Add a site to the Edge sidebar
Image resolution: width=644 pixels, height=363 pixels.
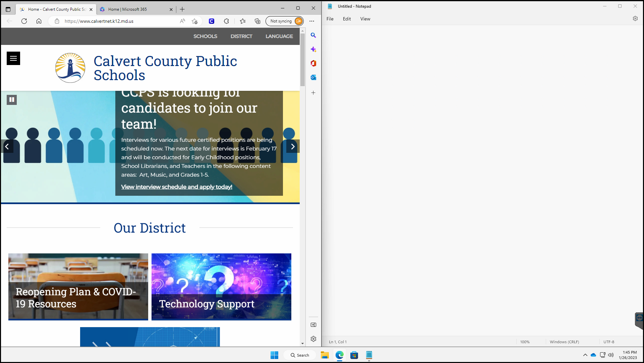coord(313,93)
